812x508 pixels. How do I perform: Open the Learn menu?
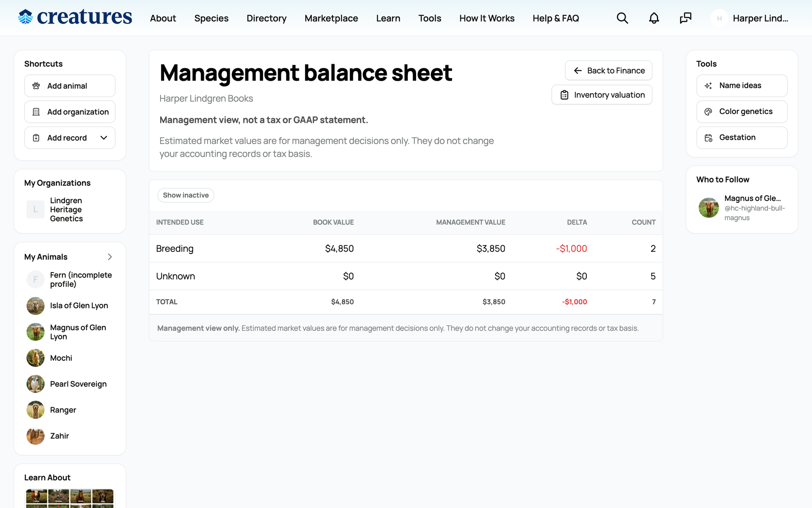coord(388,18)
